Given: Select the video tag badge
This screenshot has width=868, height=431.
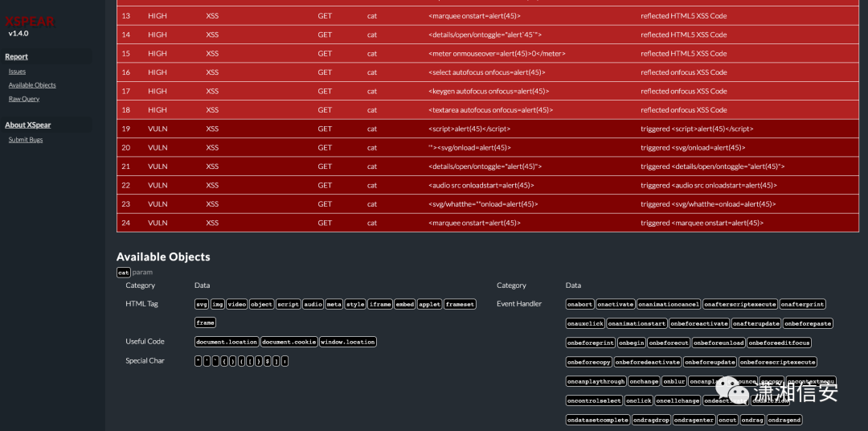Looking at the screenshot, I should coord(236,304).
